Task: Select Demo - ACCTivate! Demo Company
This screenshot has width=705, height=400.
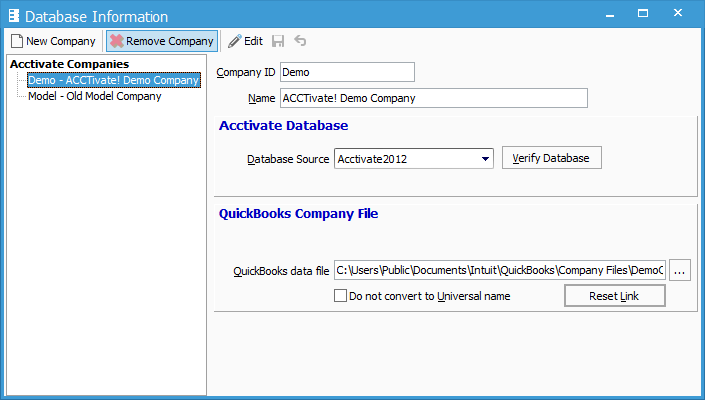Action: [113, 80]
